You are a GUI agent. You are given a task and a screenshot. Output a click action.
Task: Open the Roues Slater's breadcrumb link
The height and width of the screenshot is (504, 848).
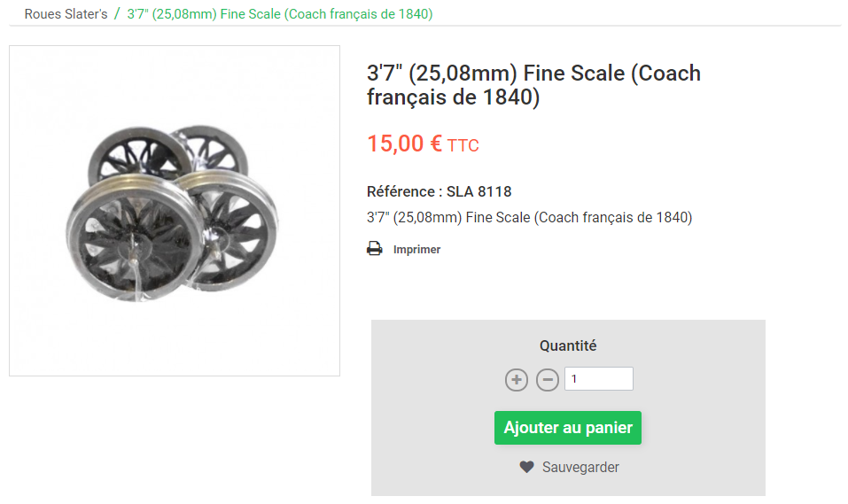click(x=66, y=14)
